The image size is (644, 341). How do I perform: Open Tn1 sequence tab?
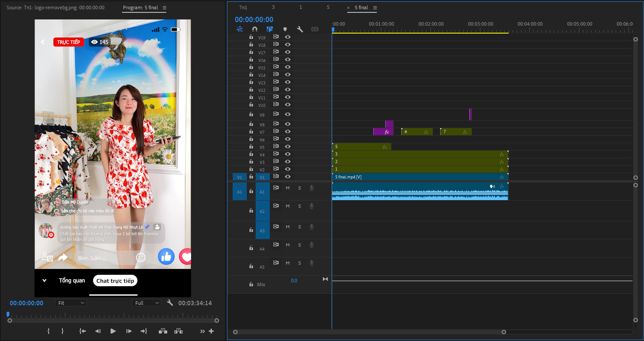[243, 8]
